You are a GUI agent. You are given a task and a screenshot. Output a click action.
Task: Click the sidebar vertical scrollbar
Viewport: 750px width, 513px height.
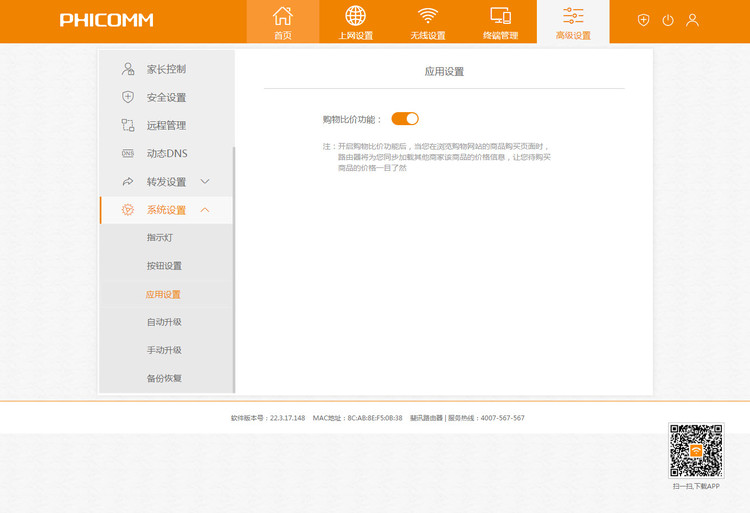point(234,270)
